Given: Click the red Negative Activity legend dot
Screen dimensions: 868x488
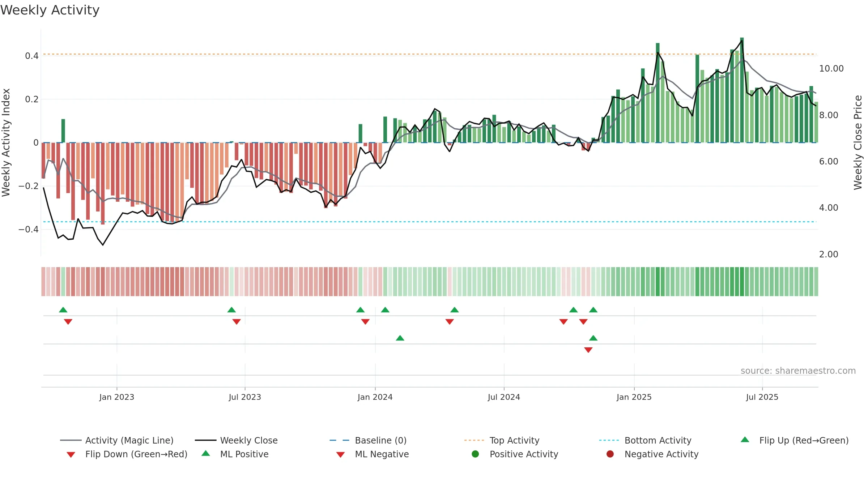Looking at the screenshot, I should point(610,454).
